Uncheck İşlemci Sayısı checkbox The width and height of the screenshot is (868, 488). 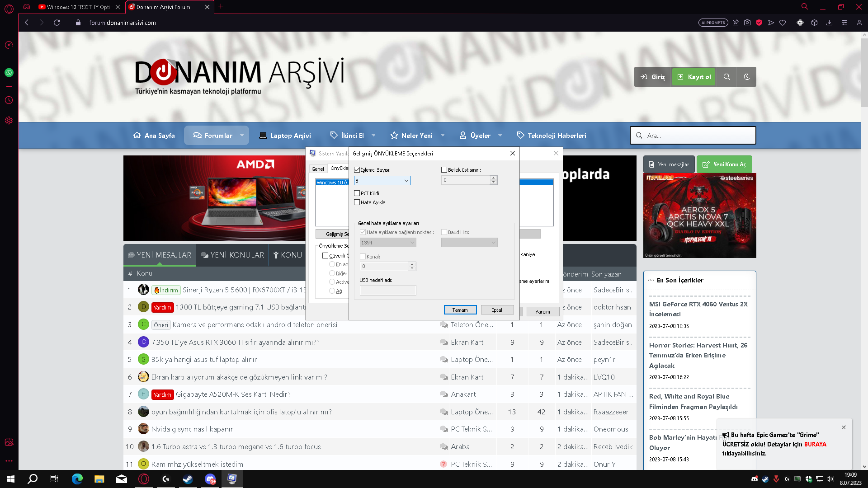[x=357, y=170]
